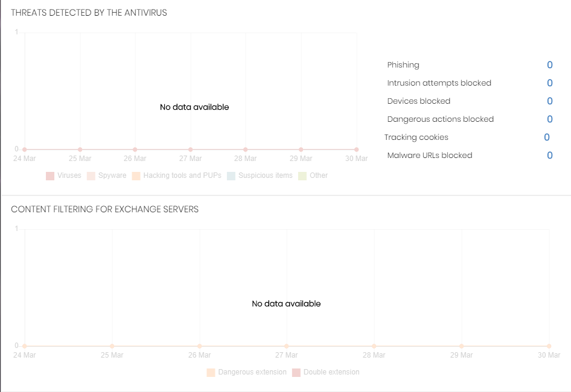Viewport: 571px width, 392px height.
Task: Toggle the Double extension legend swatch
Action: 296,373
